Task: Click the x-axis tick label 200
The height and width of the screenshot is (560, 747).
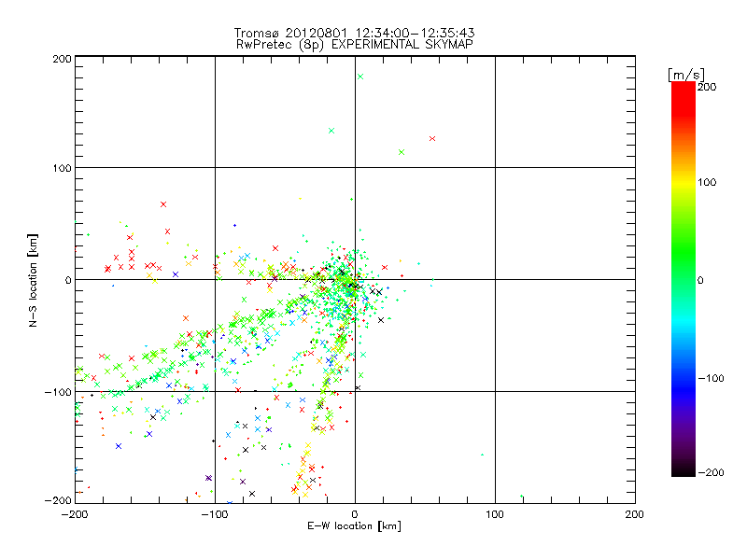Action: [635, 514]
